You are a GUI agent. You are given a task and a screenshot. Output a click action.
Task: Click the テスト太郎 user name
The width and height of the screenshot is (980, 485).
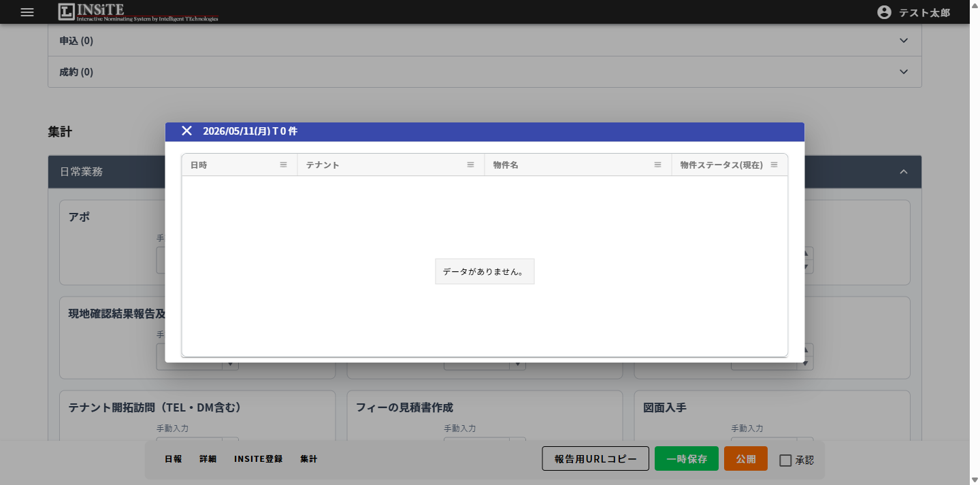tap(924, 12)
